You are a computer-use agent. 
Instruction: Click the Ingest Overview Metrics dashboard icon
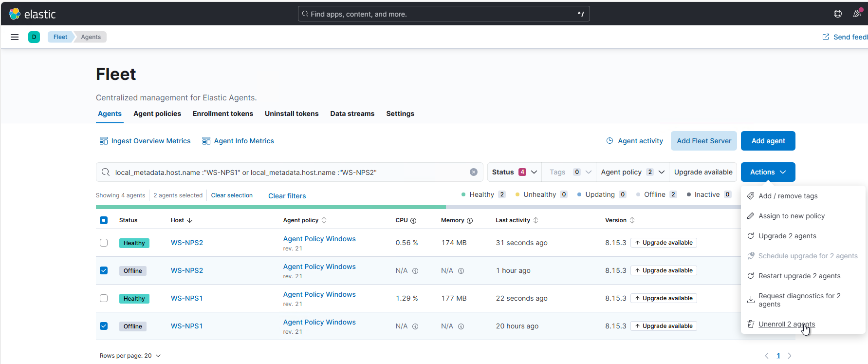coord(104,141)
